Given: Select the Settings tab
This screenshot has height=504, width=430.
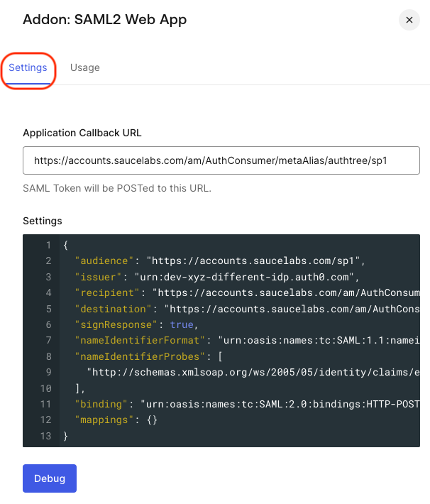Looking at the screenshot, I should [x=28, y=68].
